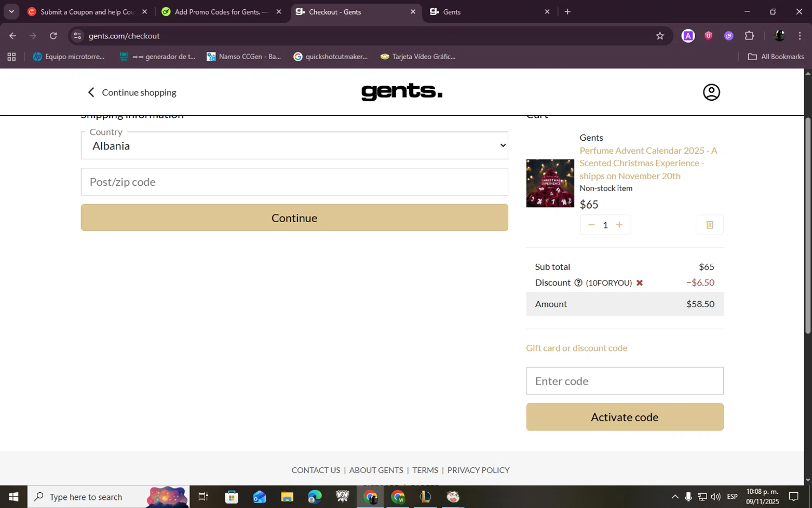
Task: Open the account profile icon
Action: click(x=711, y=92)
